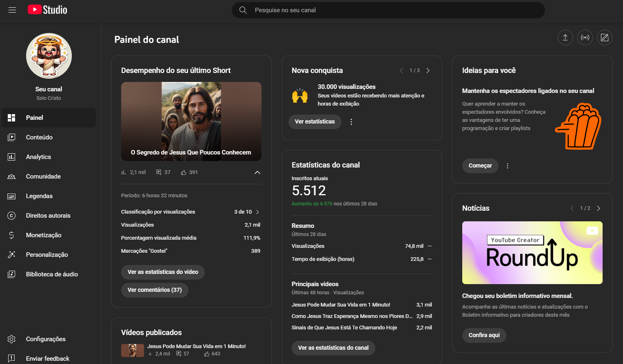Click Ver estatísticas button
This screenshot has height=364, width=623.
tap(315, 122)
